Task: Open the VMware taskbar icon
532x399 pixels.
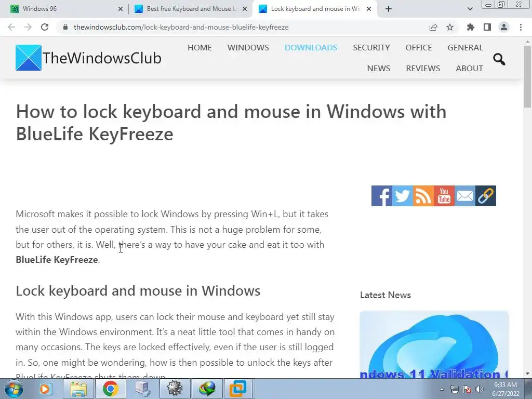Action: (x=238, y=389)
